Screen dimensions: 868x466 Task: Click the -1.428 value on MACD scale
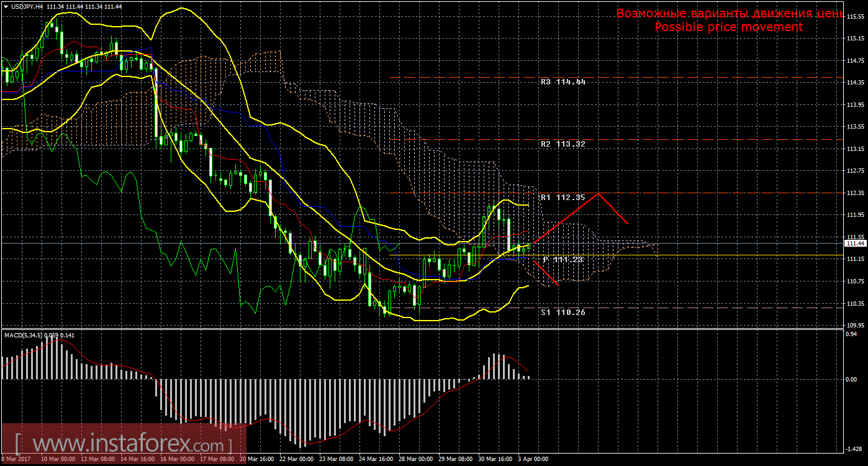coord(853,448)
